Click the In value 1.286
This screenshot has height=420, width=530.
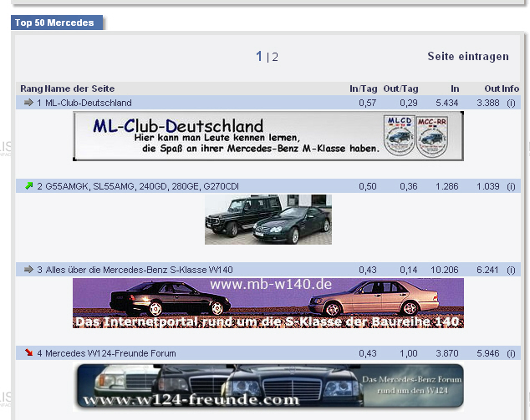[447, 186]
